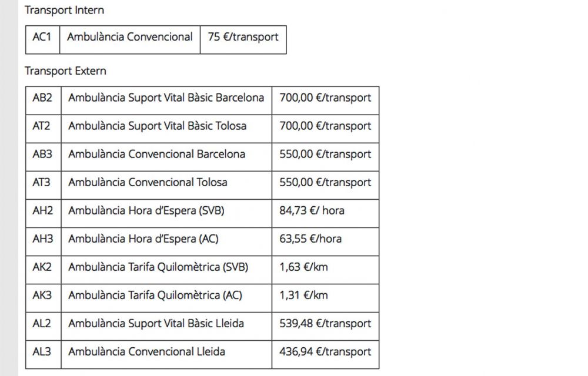This screenshot has height=376, width=588.
Task: Select the AC1 code cell
Action: [42, 37]
